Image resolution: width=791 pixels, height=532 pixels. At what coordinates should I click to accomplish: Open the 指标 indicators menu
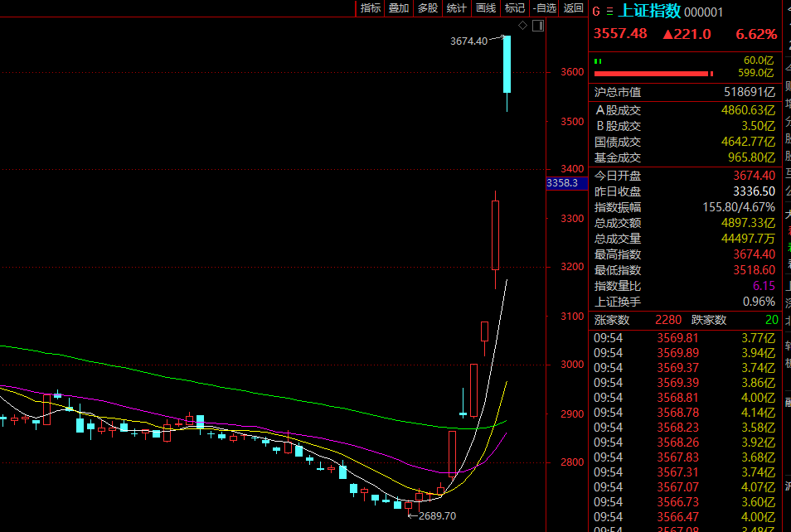pyautogui.click(x=371, y=8)
